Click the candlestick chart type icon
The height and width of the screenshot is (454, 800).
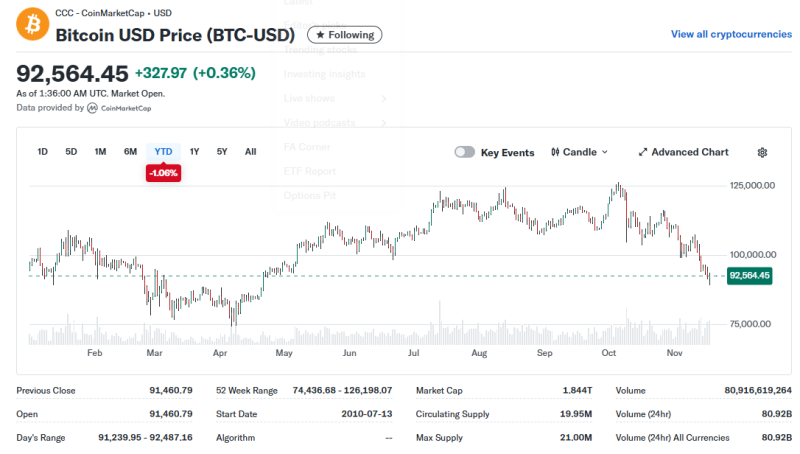click(x=555, y=152)
